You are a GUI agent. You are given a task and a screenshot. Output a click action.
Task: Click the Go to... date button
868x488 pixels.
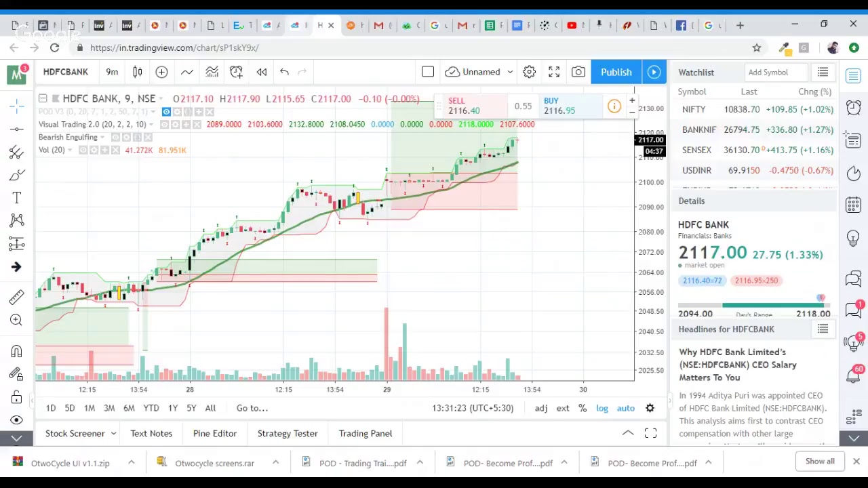[x=252, y=408]
